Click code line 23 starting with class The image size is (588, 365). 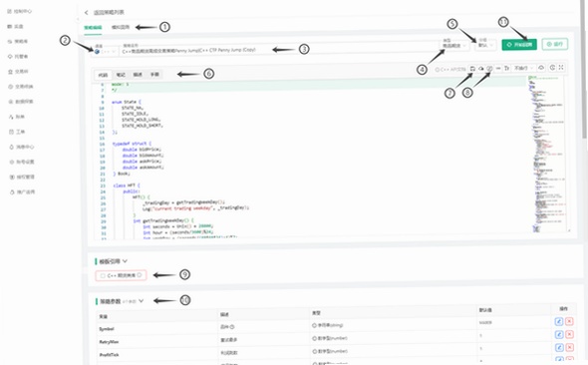(127, 185)
